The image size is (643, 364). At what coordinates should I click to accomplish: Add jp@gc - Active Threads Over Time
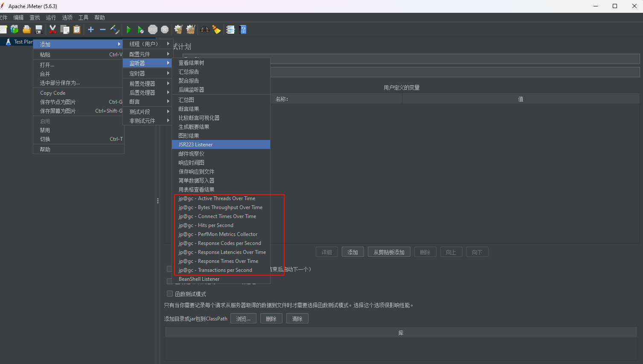point(221,198)
